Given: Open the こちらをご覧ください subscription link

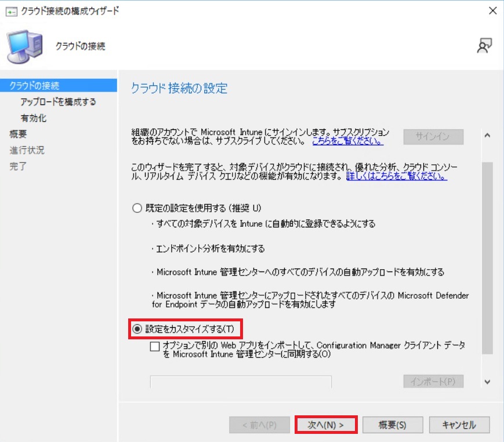Looking at the screenshot, I should tap(347, 142).
